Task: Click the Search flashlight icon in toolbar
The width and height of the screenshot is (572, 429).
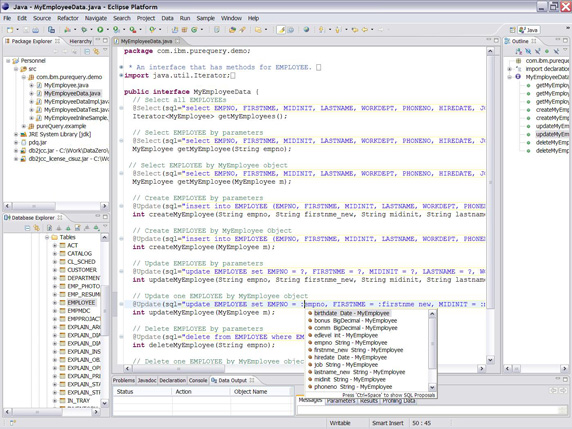Action: click(x=242, y=30)
